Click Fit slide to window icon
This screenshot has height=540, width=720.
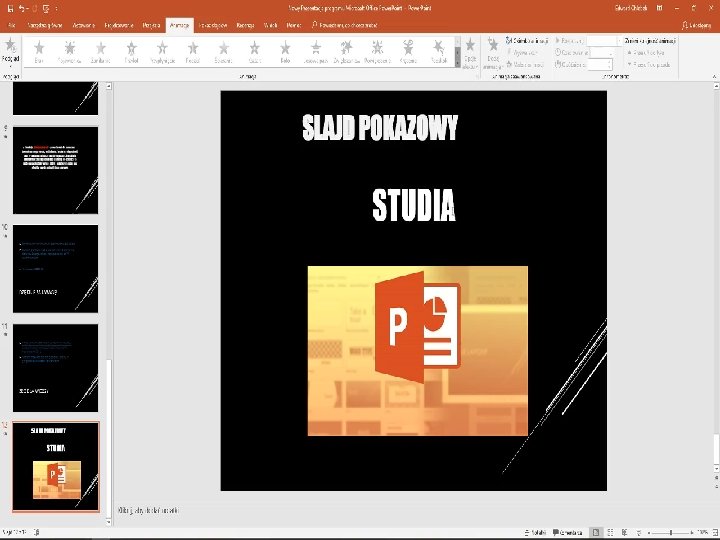coord(714,533)
